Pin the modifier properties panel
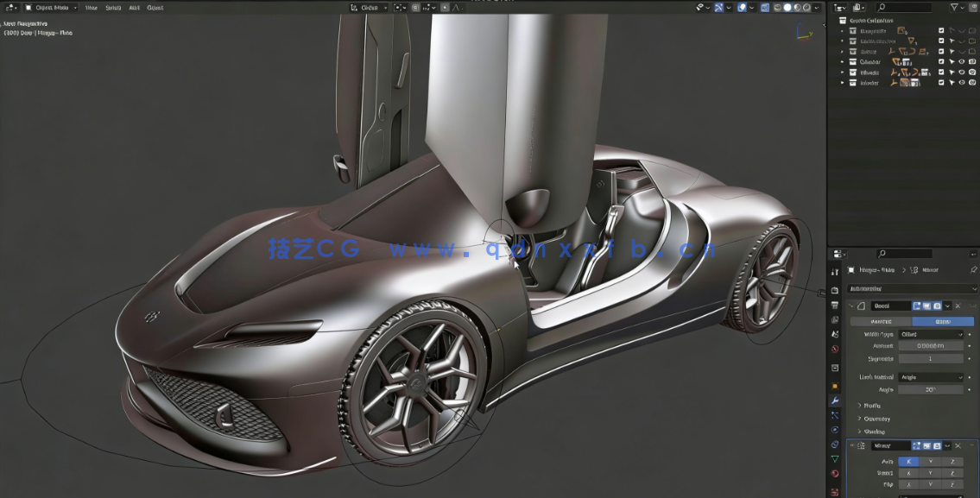980x498 pixels. tap(973, 269)
